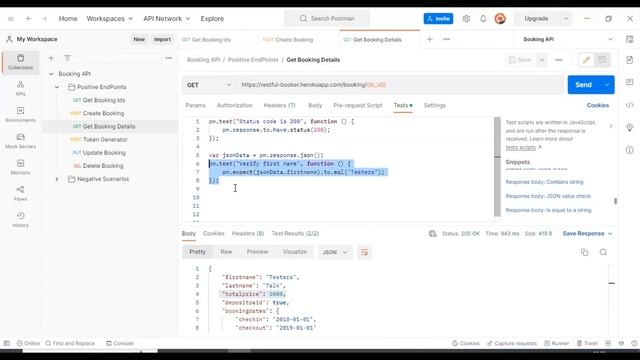Open the settings gear icon

point(466,19)
